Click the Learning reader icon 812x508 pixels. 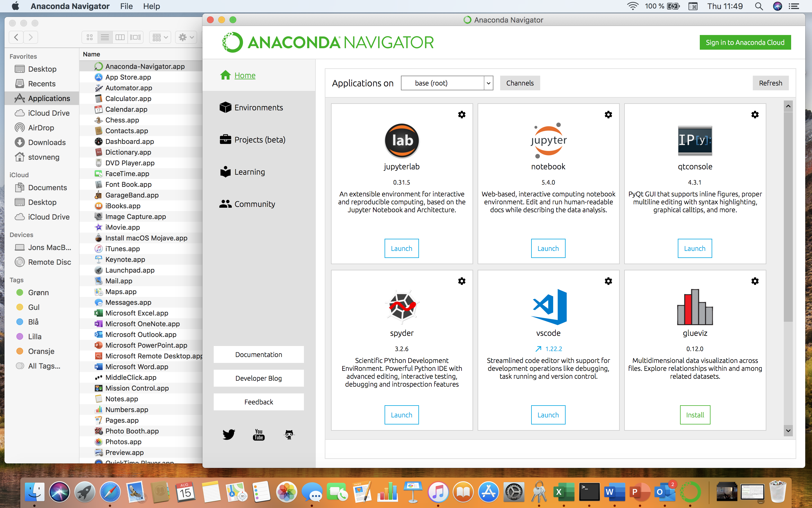pos(226,172)
